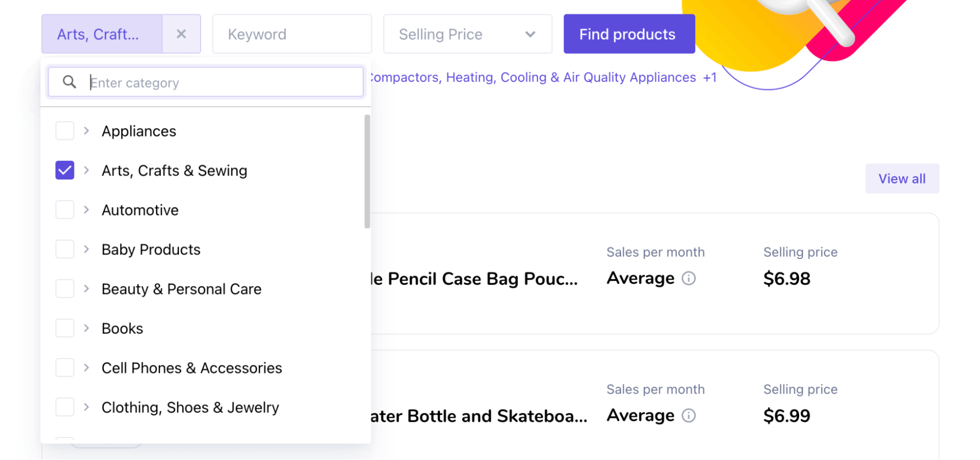This screenshot has width=980, height=460.
Task: Uncheck the Arts, Crafts & Sewing checkbox
Action: tap(65, 170)
